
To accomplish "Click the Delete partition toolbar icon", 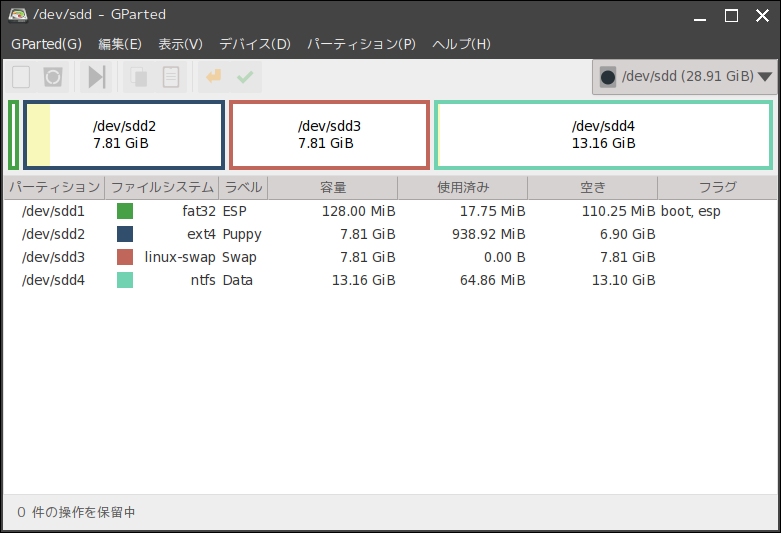I will [x=53, y=77].
